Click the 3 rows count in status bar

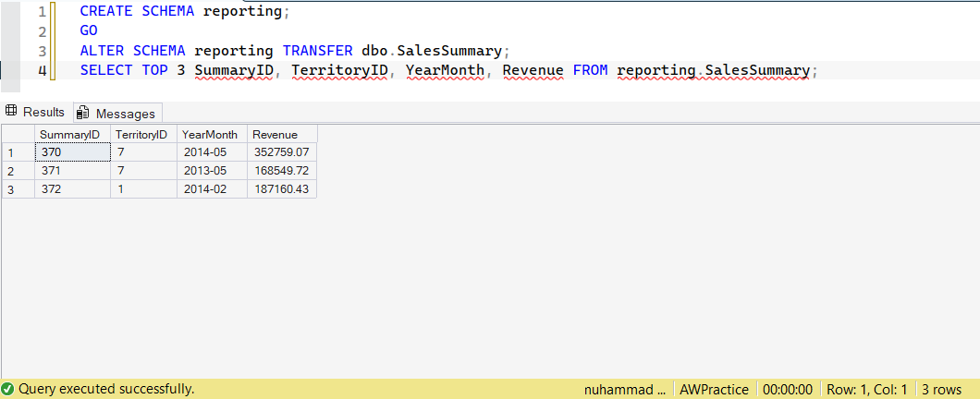point(941,390)
